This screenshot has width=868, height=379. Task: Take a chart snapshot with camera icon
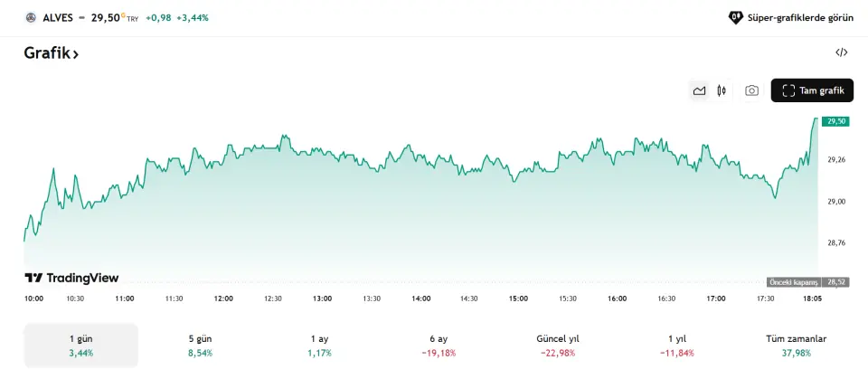pyautogui.click(x=751, y=90)
